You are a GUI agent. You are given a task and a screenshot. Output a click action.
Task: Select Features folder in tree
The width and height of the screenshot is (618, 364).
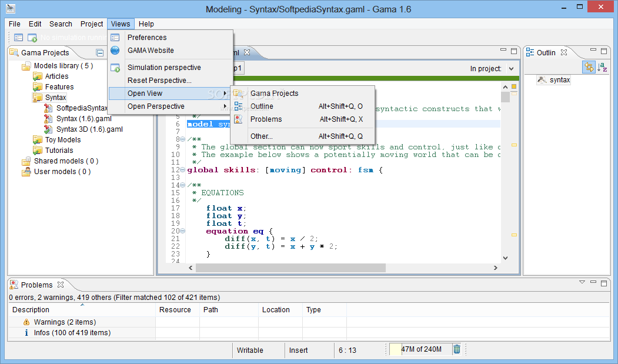point(59,87)
